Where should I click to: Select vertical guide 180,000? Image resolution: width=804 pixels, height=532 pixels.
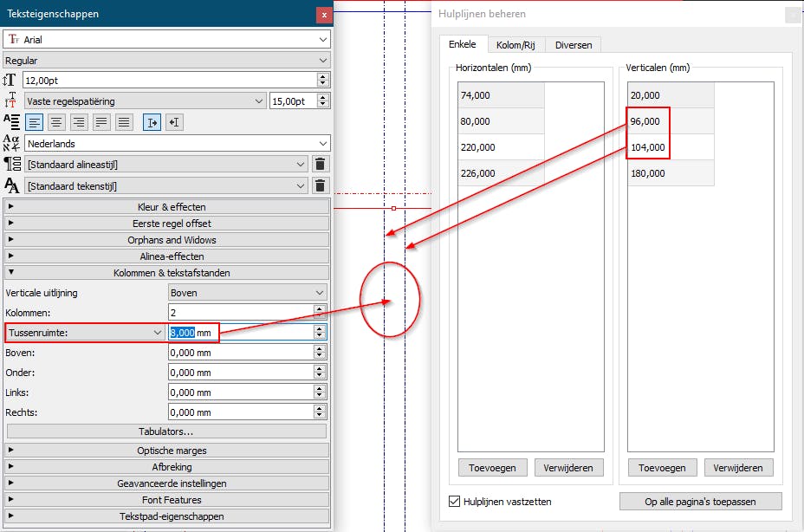[671, 173]
